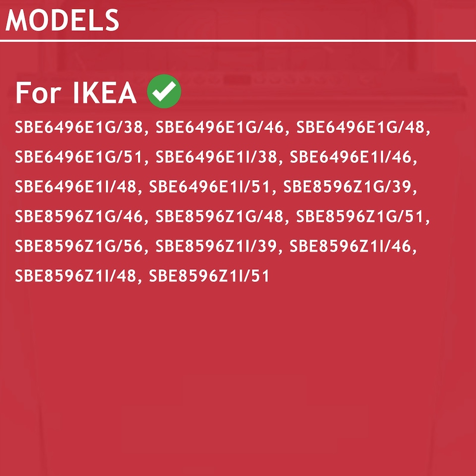Pick model SBE8596Z1G/39 from the list

(x=348, y=187)
